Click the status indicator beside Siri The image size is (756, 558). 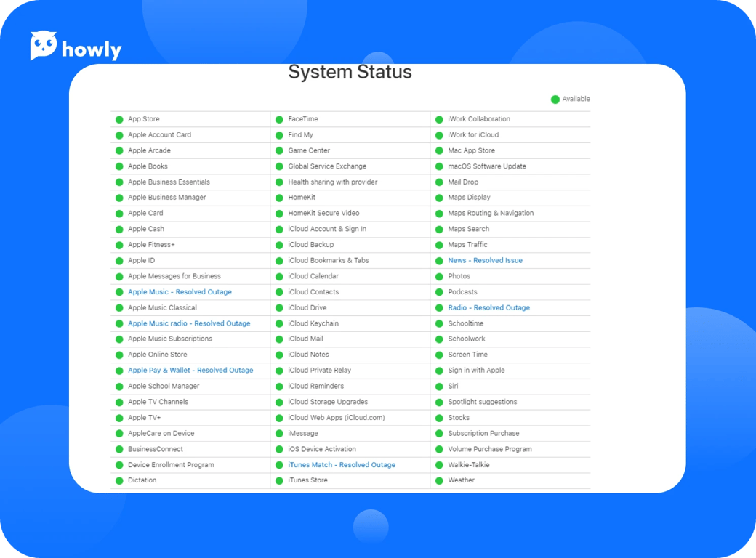tap(439, 387)
